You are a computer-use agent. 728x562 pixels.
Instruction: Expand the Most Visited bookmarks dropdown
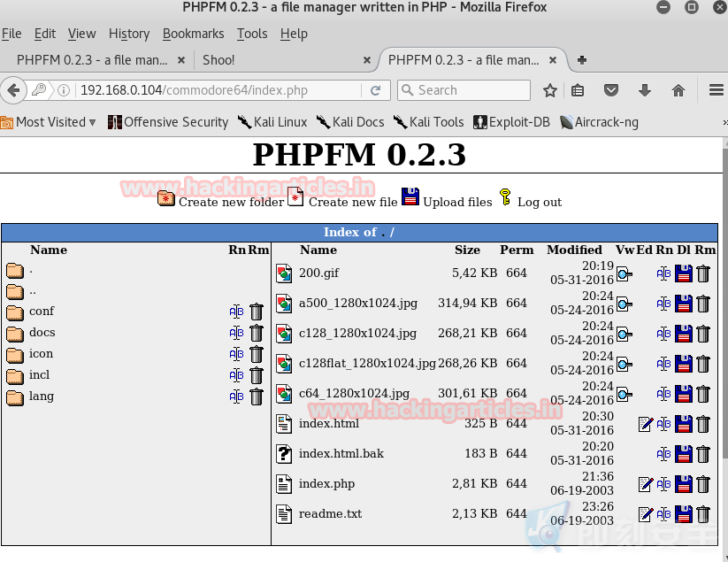click(x=49, y=122)
